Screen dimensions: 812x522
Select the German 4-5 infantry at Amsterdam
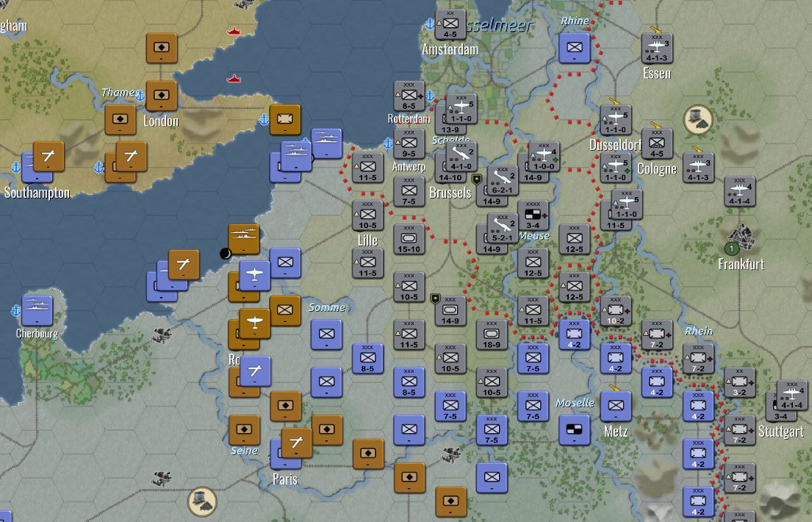point(450,24)
